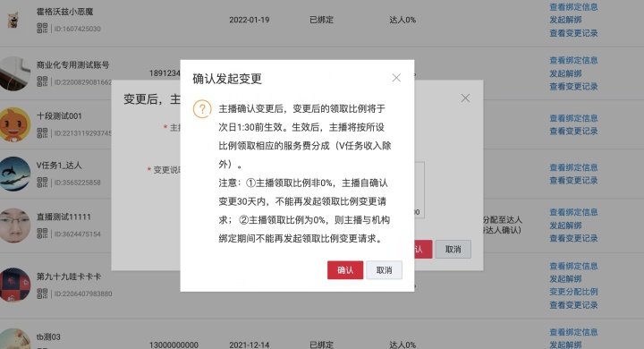
Task: Click avatar of V任务1_达人
Action: pos(15,174)
